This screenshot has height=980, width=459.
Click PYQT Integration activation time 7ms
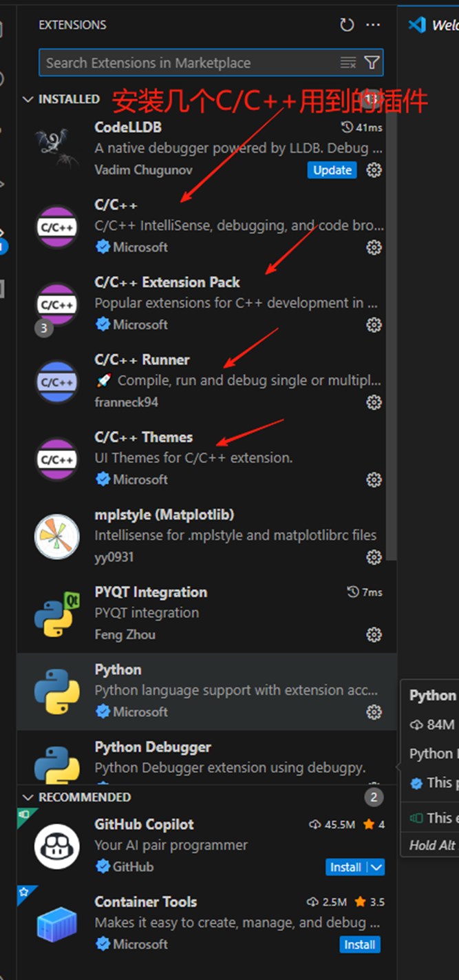365,592
